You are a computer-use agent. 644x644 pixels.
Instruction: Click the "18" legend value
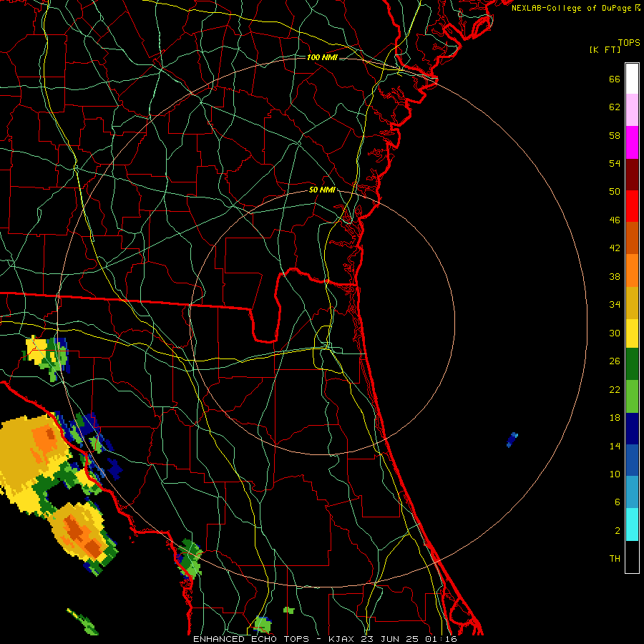pos(615,418)
